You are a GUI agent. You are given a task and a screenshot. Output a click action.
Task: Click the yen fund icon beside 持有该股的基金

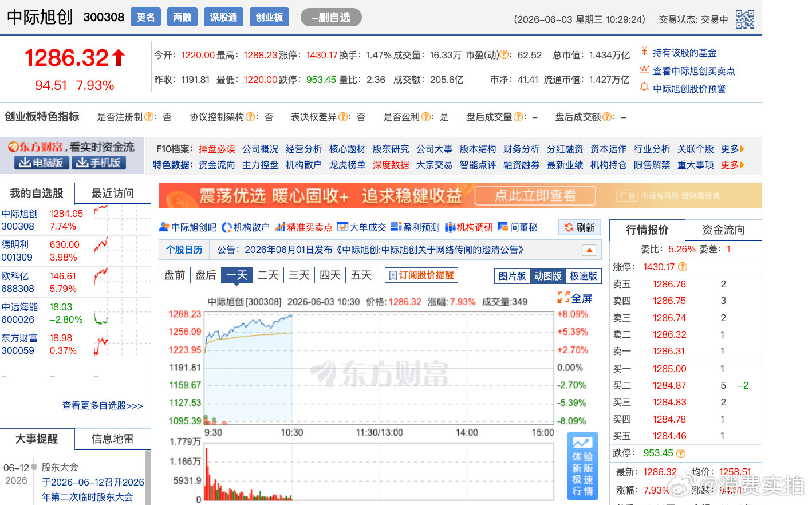(x=644, y=52)
